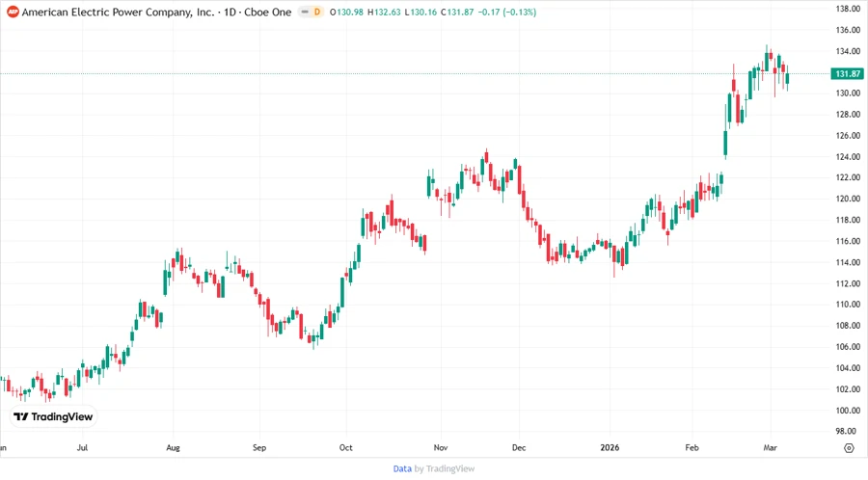Click the 130.00 price axis label
868x480 pixels.
848,93
